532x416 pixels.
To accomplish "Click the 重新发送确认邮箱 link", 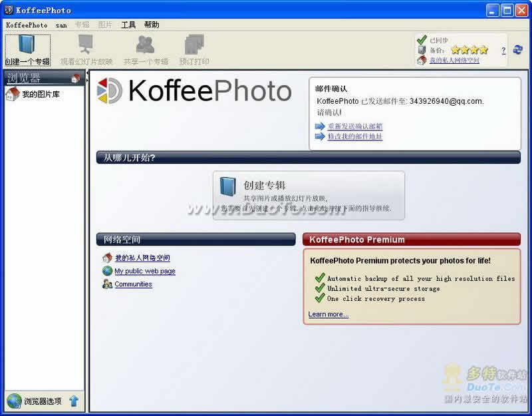I will 355,126.
